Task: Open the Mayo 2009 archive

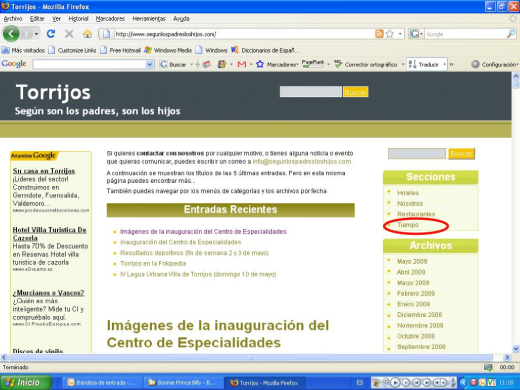Action: [412, 261]
